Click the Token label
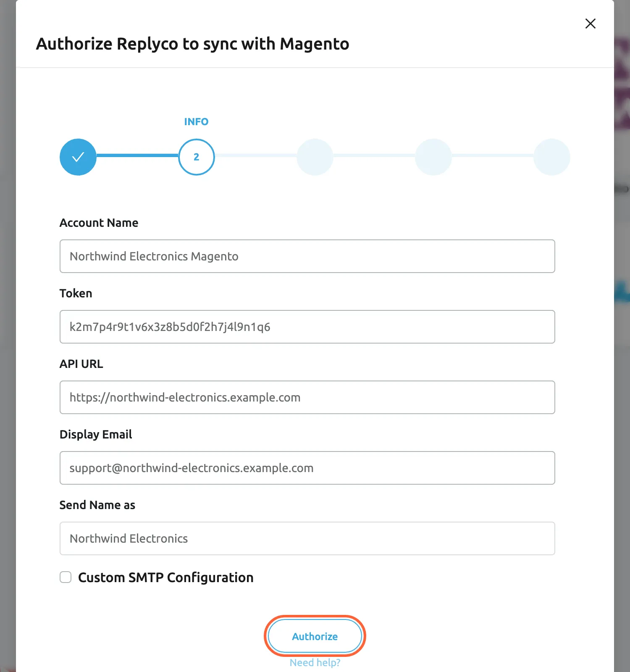Image resolution: width=630 pixels, height=672 pixels. (x=76, y=293)
